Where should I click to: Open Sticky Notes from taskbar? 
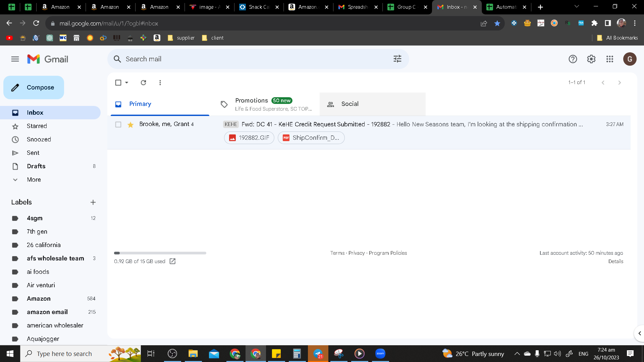[x=276, y=354]
